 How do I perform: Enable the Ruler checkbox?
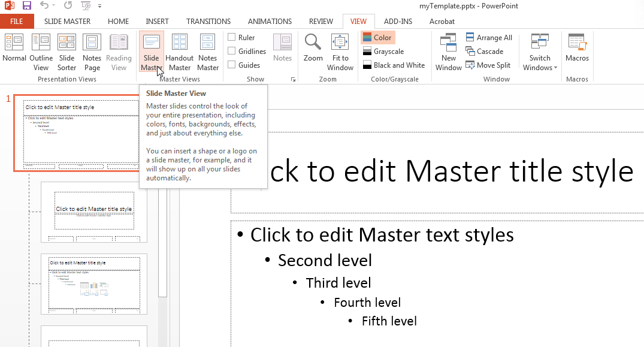[230, 37]
